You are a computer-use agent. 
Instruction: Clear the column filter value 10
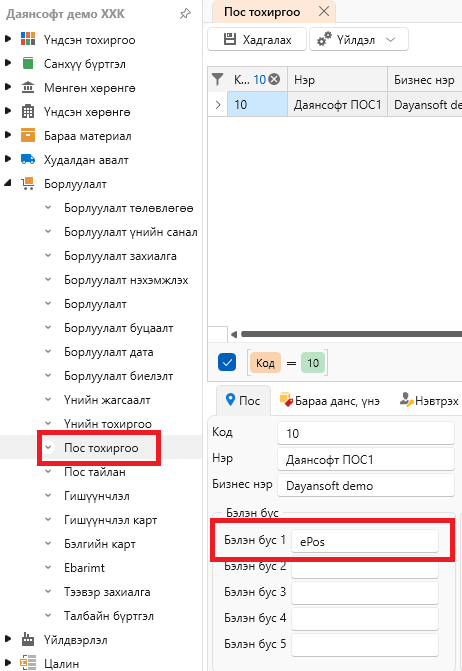[274, 79]
